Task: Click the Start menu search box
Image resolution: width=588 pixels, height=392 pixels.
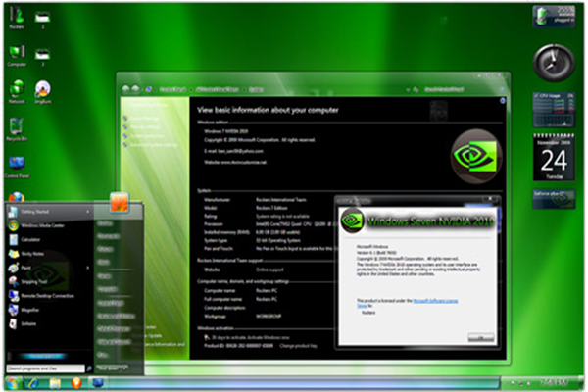Action: (45, 368)
